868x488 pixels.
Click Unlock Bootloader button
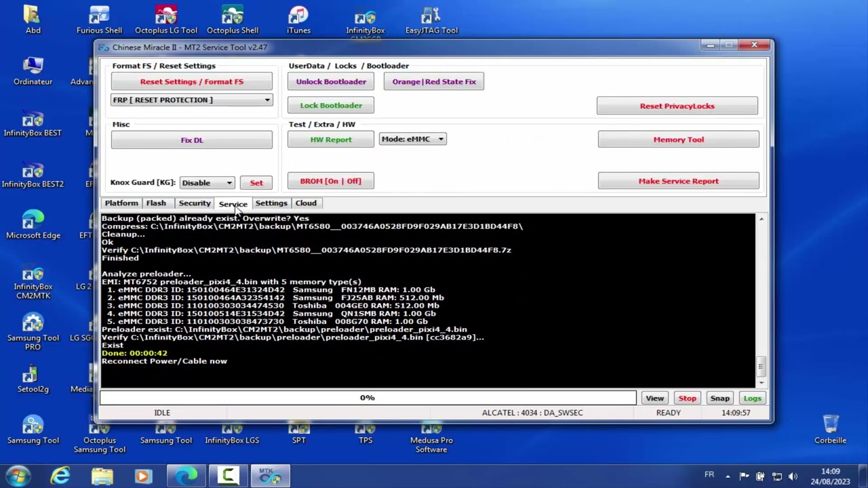pos(331,82)
